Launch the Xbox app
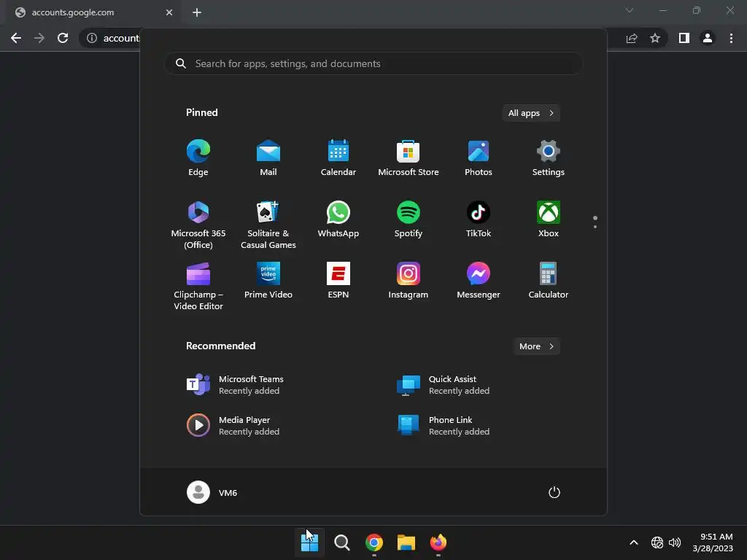The height and width of the screenshot is (560, 747). click(549, 219)
